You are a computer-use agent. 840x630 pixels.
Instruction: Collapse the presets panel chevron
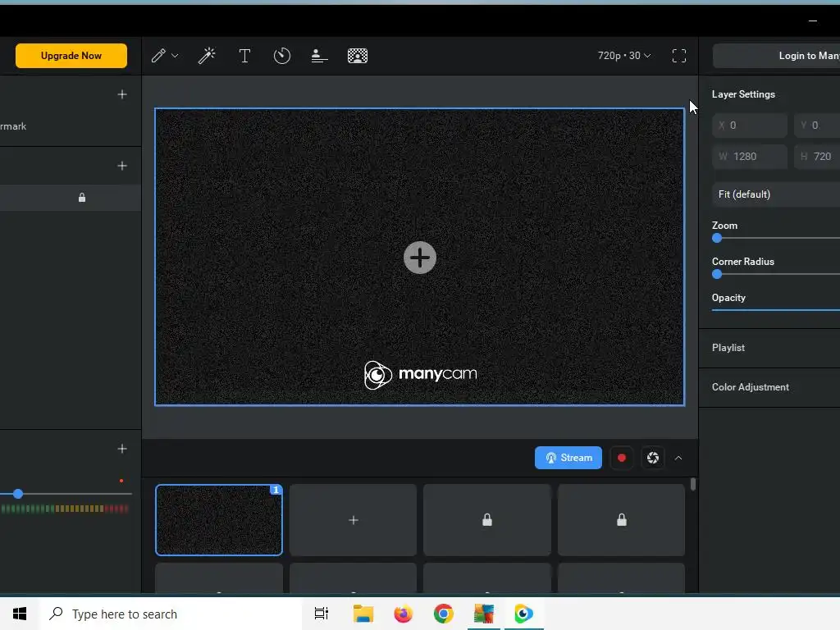[678, 458]
